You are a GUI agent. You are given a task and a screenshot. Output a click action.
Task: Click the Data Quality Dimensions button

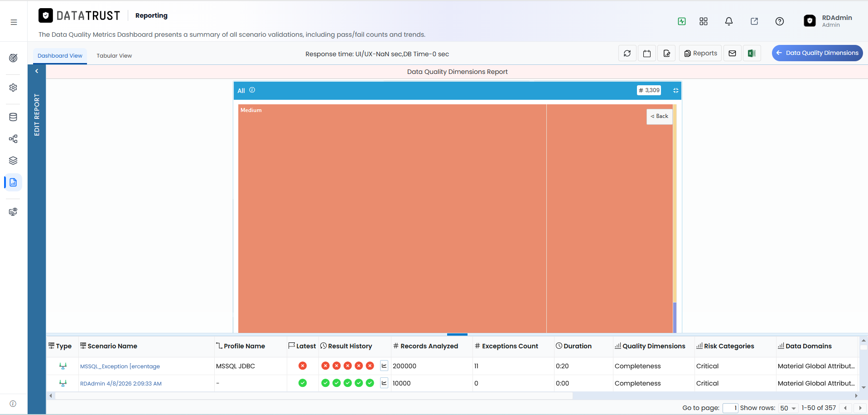817,53
